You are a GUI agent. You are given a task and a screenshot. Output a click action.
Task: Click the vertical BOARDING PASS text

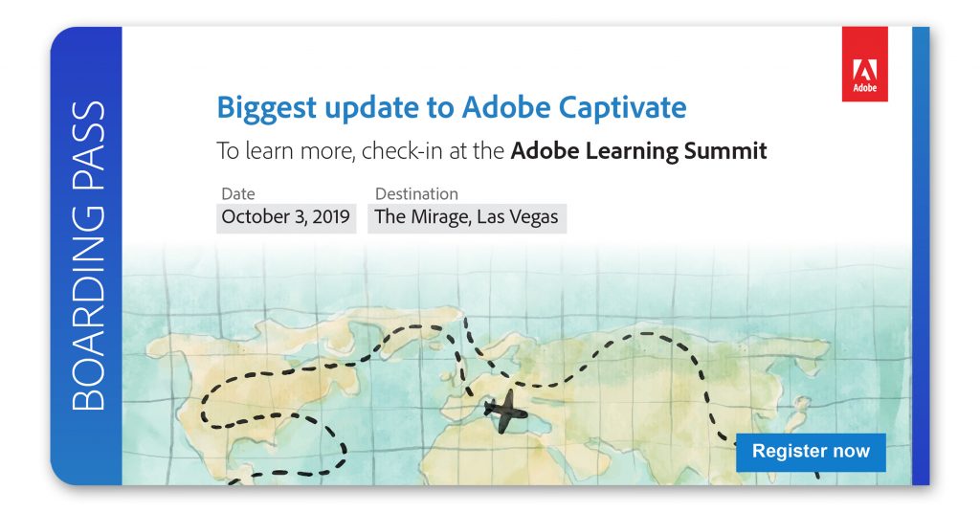[88, 257]
